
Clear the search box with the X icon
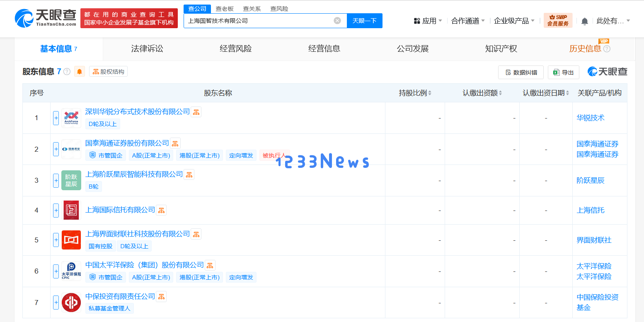(337, 20)
